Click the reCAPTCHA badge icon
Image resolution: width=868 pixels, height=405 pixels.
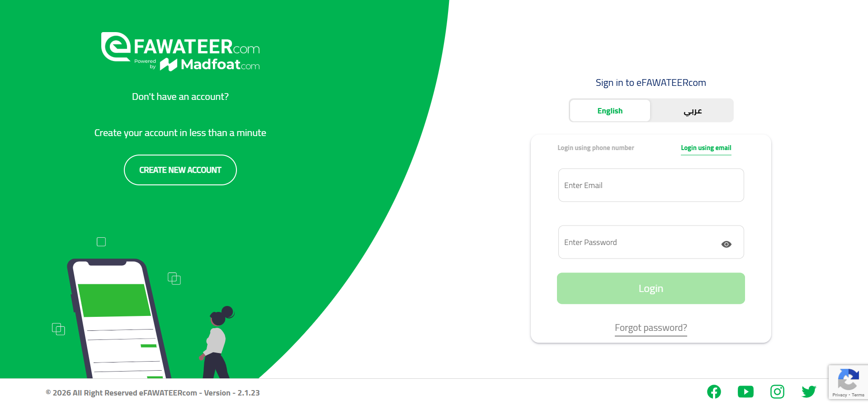[x=848, y=379]
